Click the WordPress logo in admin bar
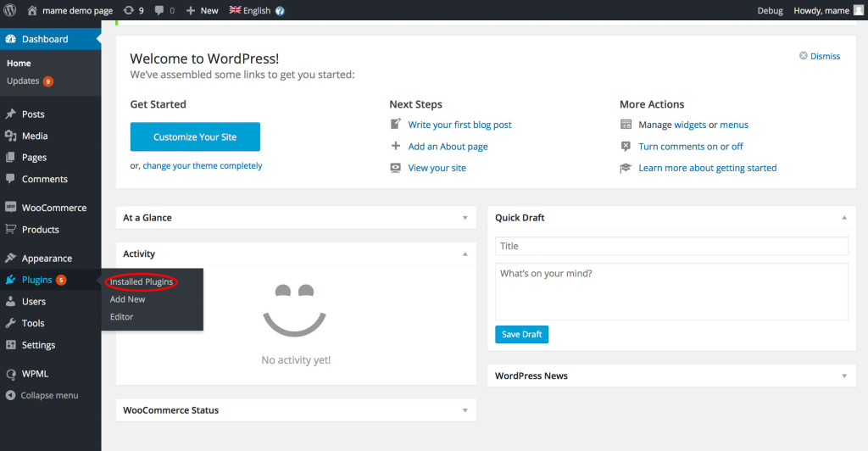This screenshot has height=451, width=868. 10,10
